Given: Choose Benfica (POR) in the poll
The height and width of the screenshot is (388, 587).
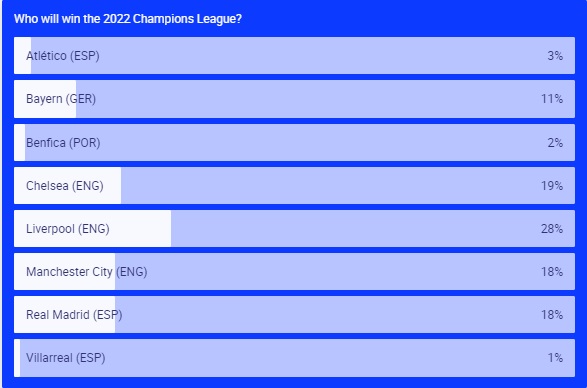Looking at the screenshot, I should [294, 142].
